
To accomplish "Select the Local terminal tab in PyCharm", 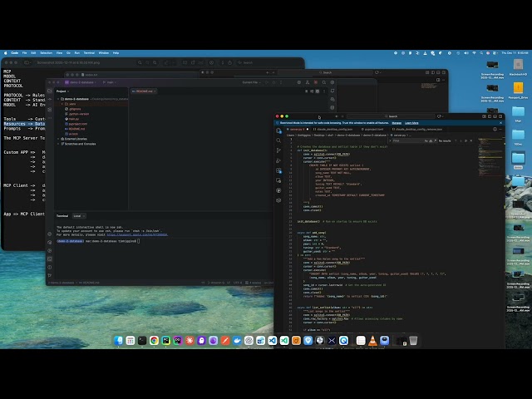I will 77,216.
